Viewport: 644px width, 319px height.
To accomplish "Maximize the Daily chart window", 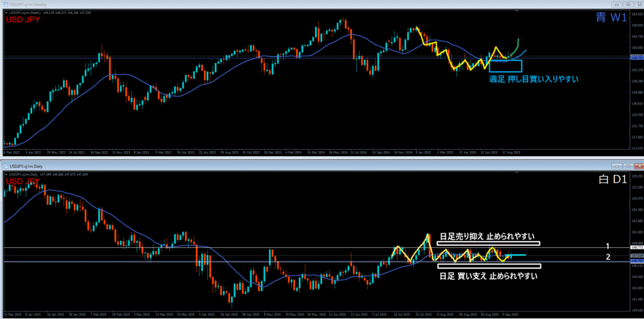I will pos(628,166).
